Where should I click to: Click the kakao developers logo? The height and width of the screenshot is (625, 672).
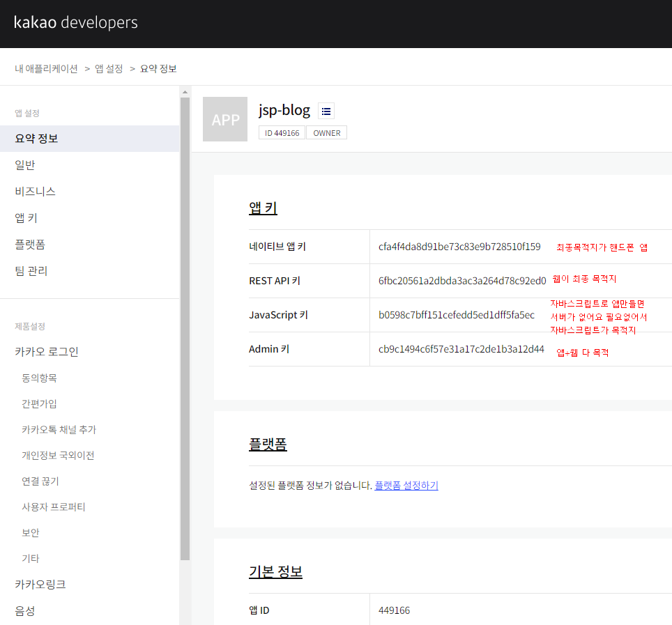click(x=76, y=22)
